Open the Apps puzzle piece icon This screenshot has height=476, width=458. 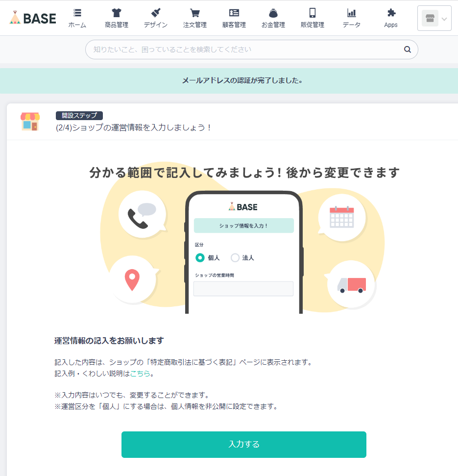pyautogui.click(x=391, y=13)
